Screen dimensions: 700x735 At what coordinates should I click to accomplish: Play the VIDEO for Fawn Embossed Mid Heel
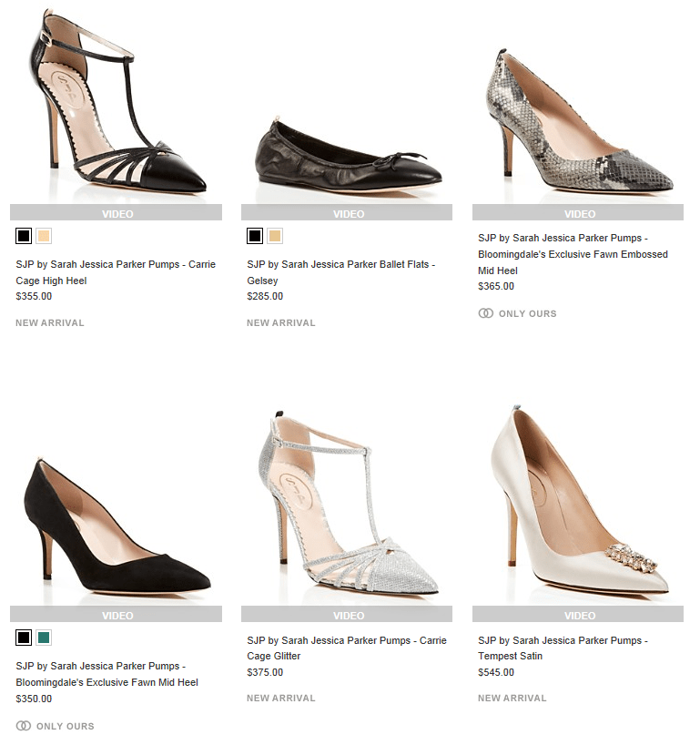click(x=580, y=212)
